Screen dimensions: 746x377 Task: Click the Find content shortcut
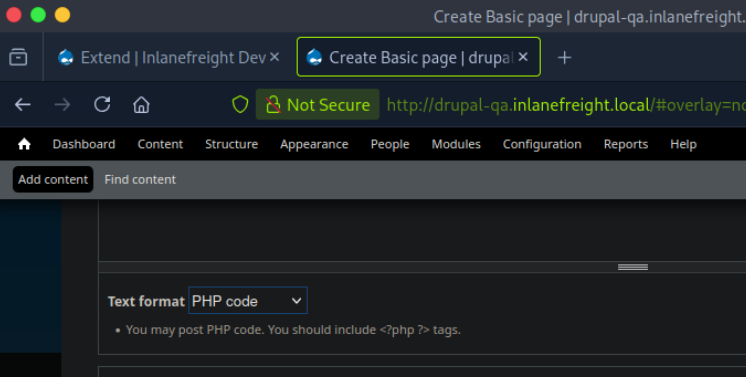140,179
